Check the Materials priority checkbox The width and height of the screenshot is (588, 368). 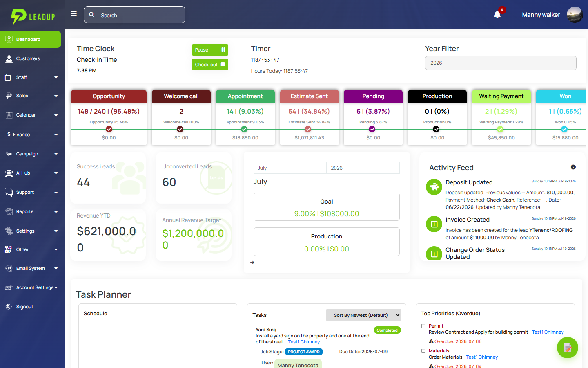pyautogui.click(x=423, y=351)
